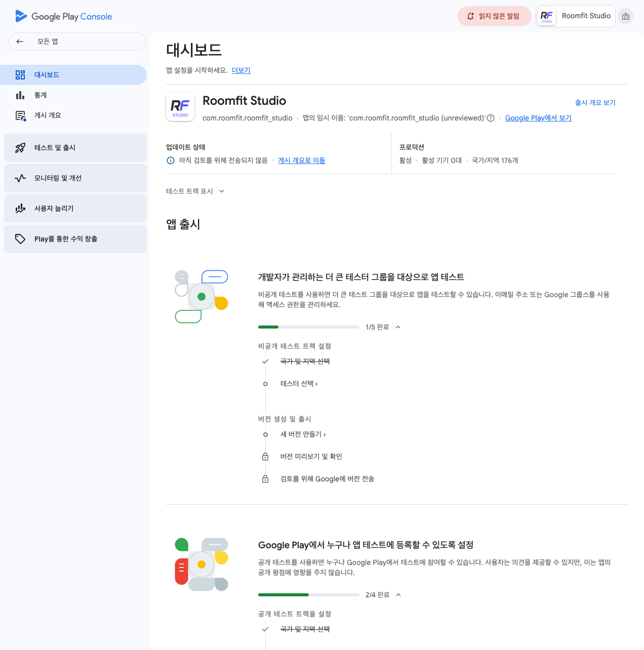Click the Google Play Console logo
The height and width of the screenshot is (650, 644).
point(64,16)
